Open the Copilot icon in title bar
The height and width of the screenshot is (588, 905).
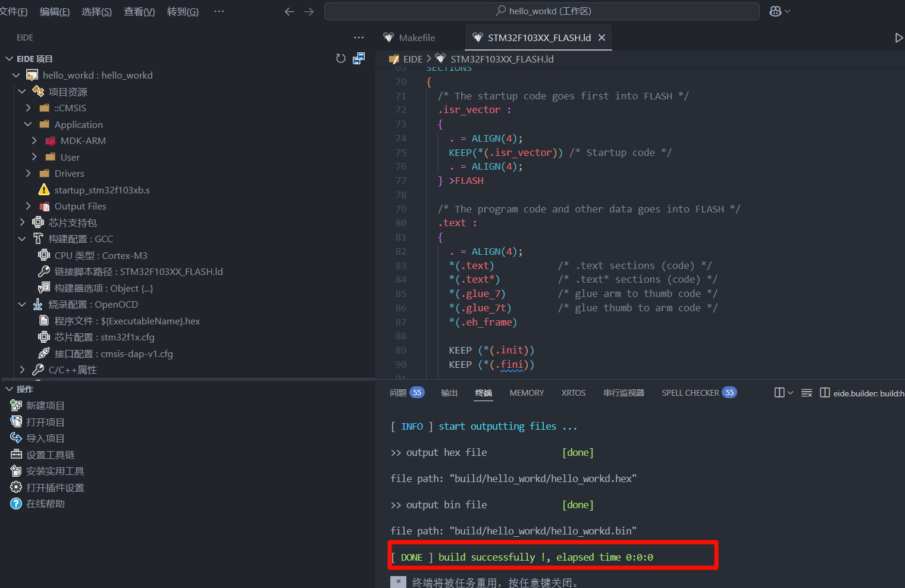775,11
